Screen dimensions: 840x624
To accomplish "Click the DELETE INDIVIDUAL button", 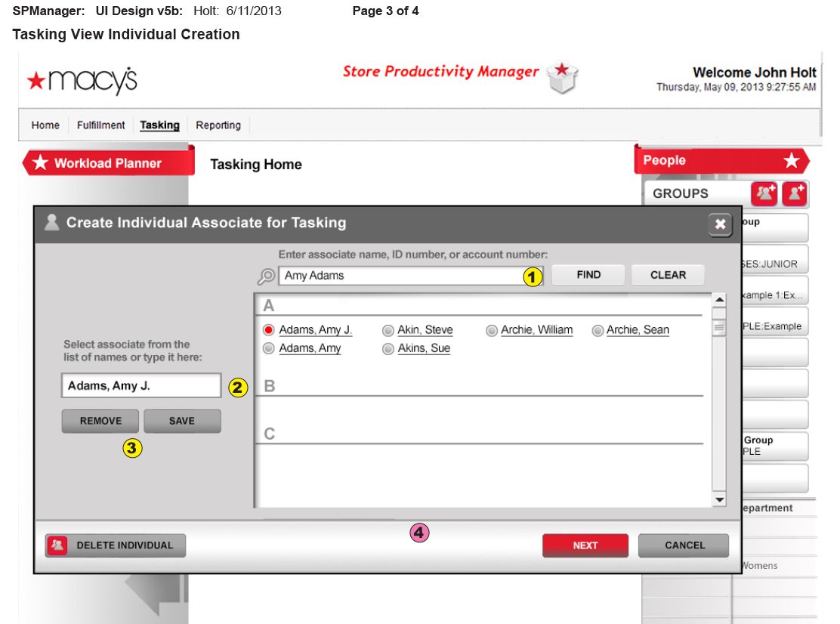I will pos(116,545).
